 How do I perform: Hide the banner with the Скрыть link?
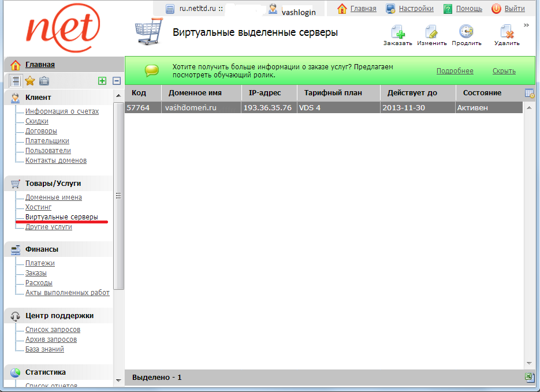(504, 71)
